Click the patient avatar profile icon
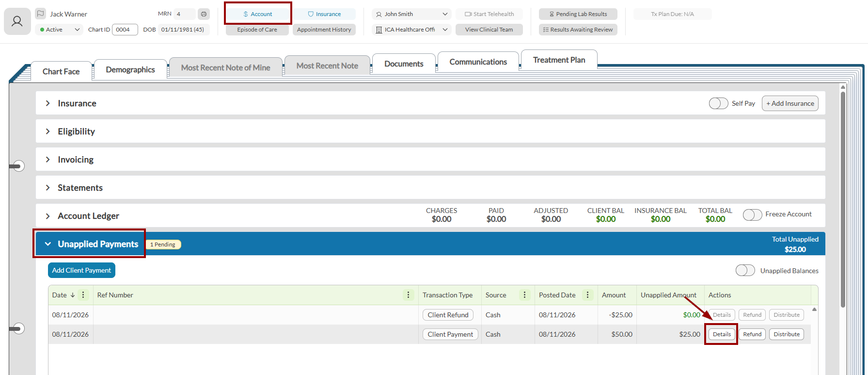The height and width of the screenshot is (375, 868). [x=17, y=21]
